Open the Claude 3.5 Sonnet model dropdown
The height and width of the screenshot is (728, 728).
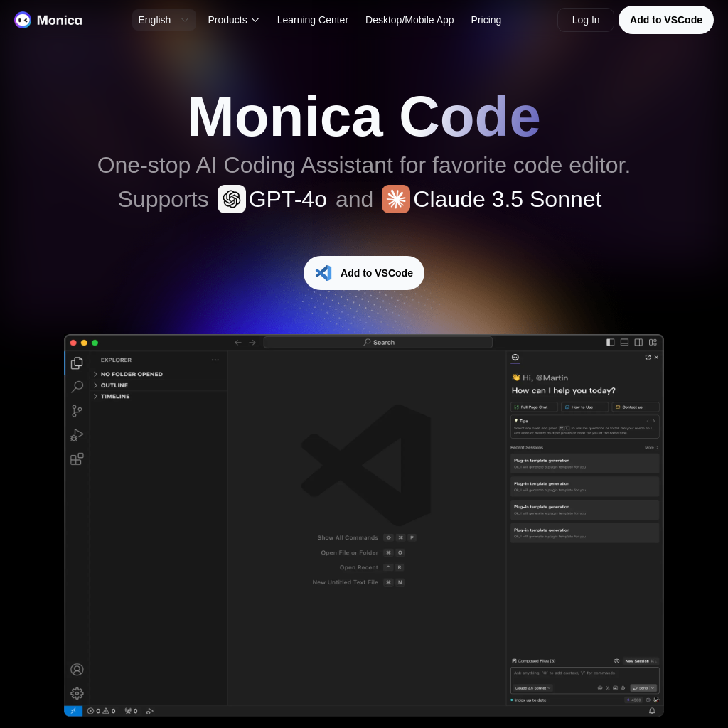pos(532,688)
